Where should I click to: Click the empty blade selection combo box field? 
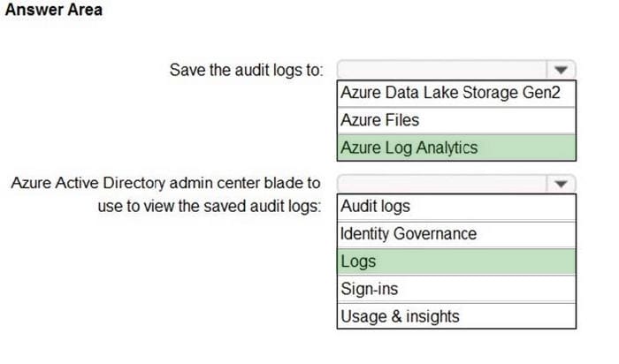click(x=442, y=184)
